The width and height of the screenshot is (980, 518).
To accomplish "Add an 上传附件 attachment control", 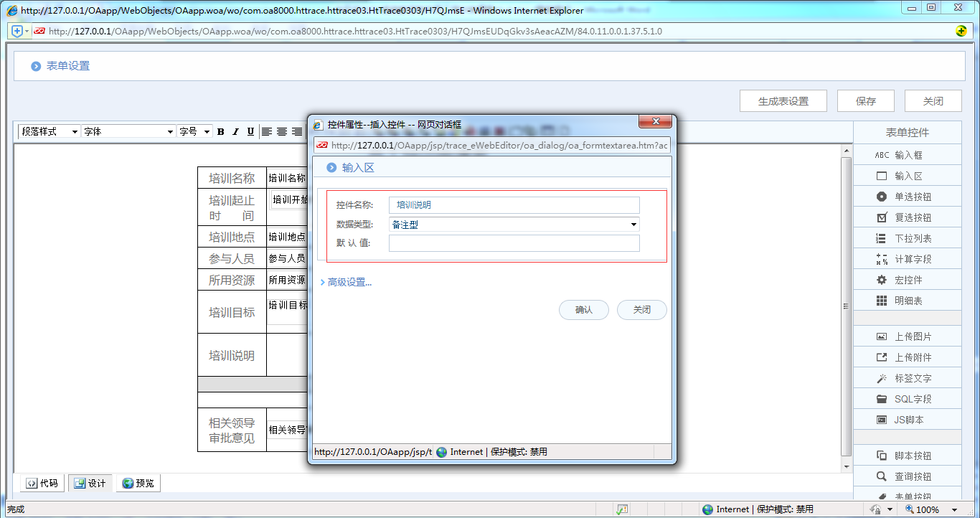I will click(x=907, y=357).
